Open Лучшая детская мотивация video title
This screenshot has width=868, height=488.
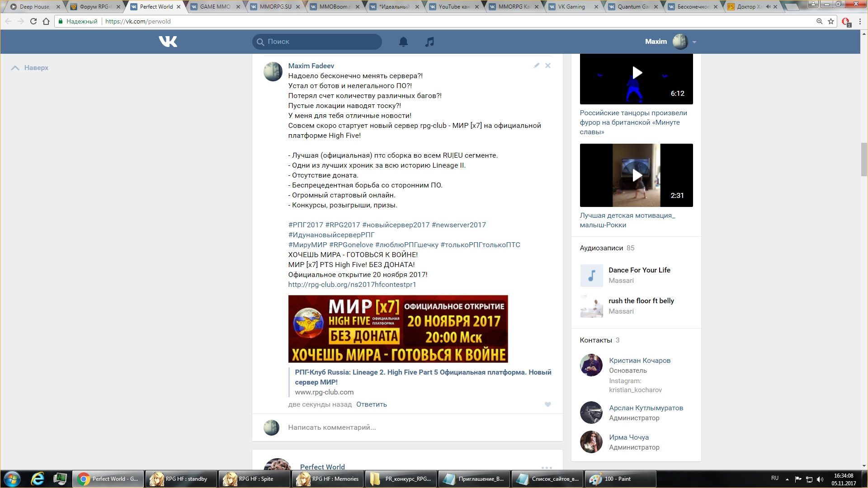[627, 220]
